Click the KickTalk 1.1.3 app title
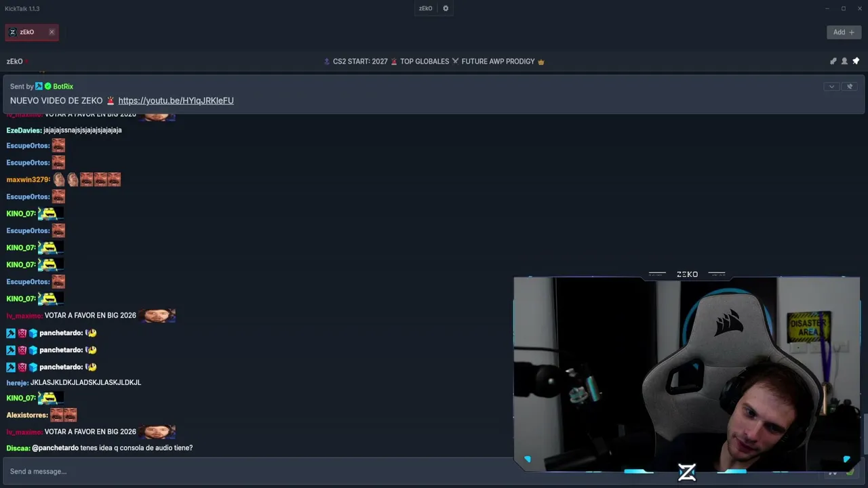 tap(22, 9)
